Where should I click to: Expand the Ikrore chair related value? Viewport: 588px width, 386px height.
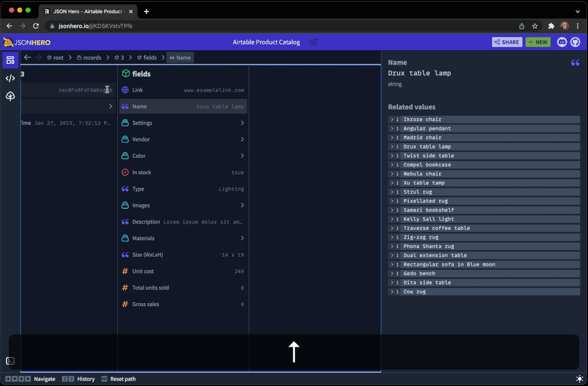[x=392, y=119]
